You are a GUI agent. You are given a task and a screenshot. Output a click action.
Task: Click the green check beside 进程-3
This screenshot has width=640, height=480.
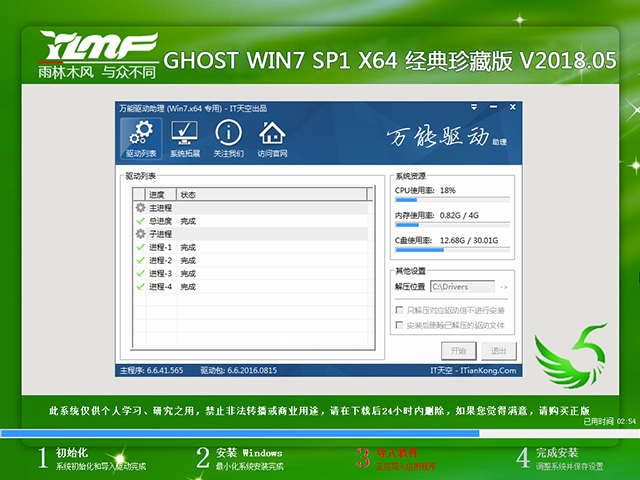click(140, 273)
